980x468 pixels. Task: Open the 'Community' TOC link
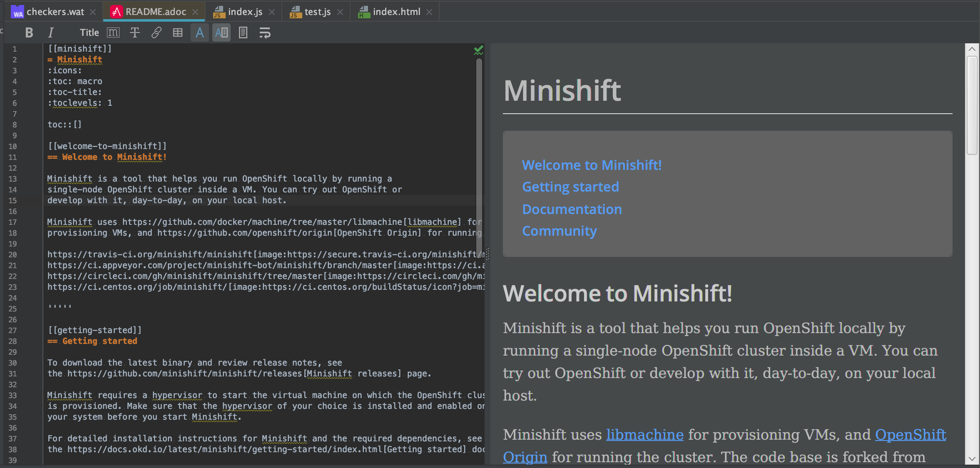tap(560, 231)
